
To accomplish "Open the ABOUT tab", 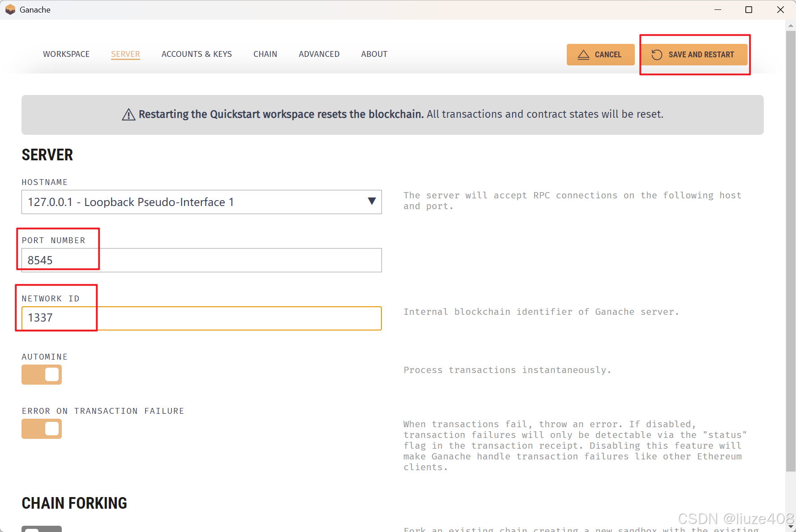I will pos(374,54).
